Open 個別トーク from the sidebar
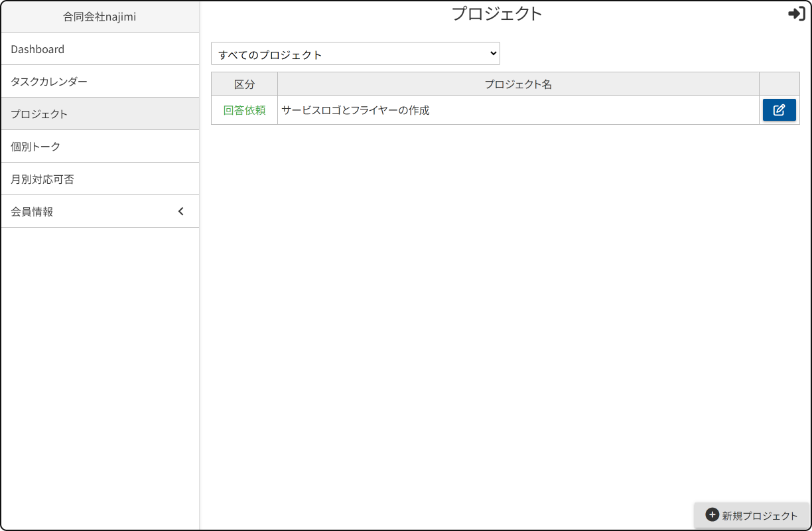812x531 pixels. (35, 147)
